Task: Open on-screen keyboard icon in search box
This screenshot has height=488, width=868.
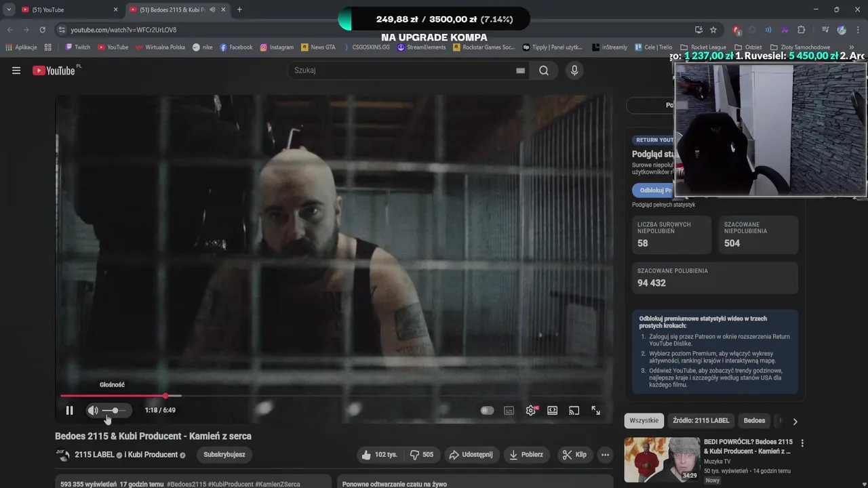Action: pos(520,70)
